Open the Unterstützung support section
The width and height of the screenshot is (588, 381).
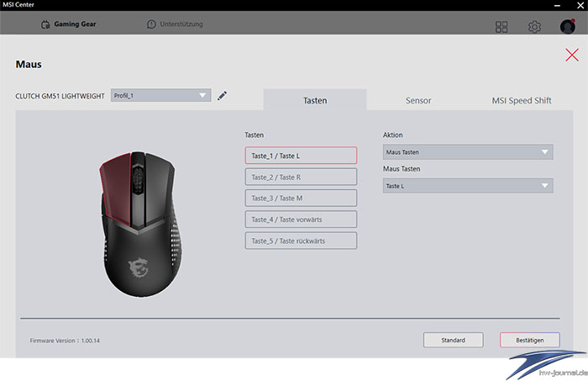[175, 24]
